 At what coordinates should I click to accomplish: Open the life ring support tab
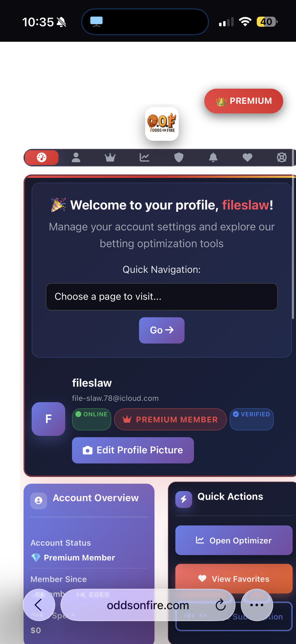tap(281, 157)
